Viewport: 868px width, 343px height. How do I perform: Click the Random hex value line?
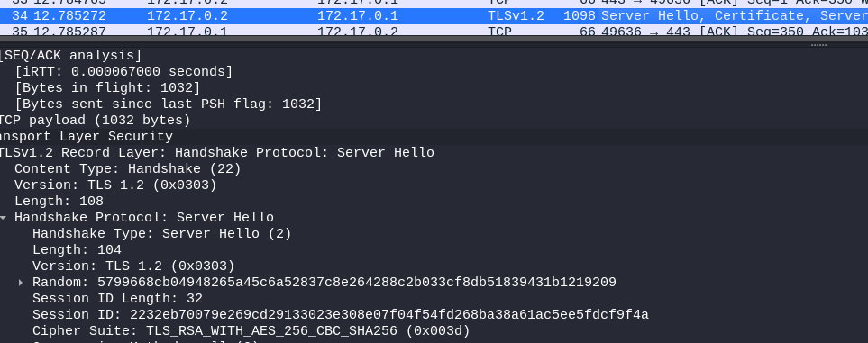(324, 283)
